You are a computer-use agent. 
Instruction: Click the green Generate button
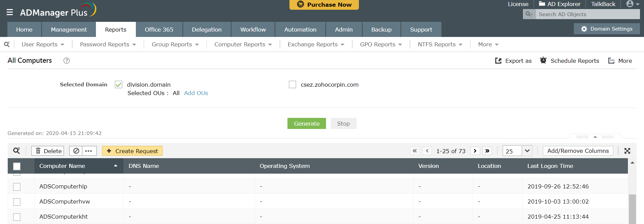307,124
